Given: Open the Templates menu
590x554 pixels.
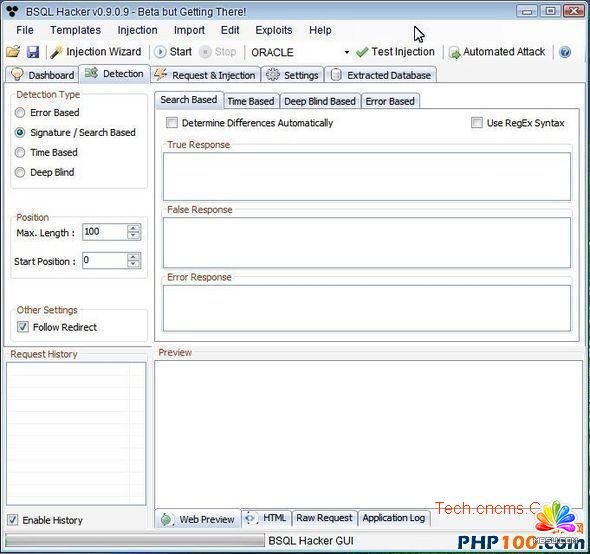Looking at the screenshot, I should tap(76, 30).
